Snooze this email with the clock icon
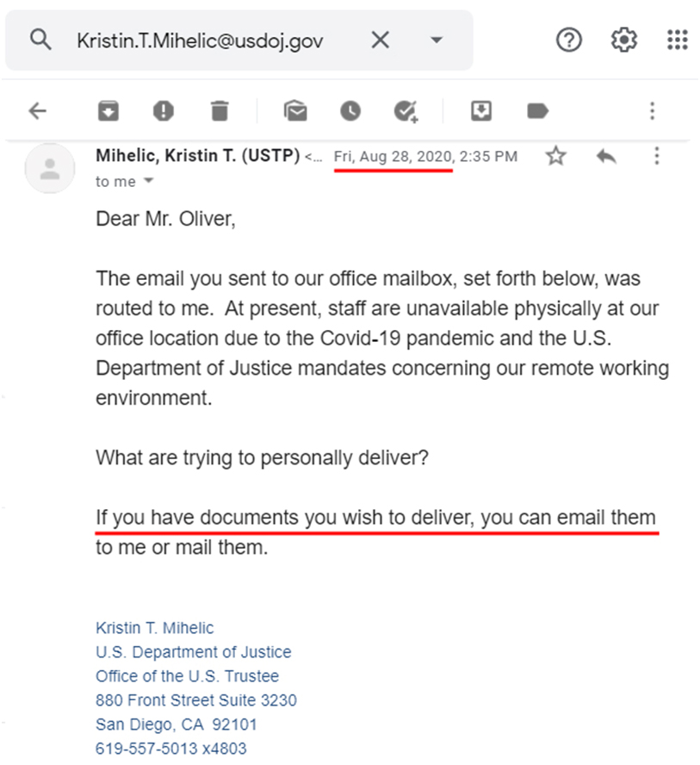 coord(350,111)
